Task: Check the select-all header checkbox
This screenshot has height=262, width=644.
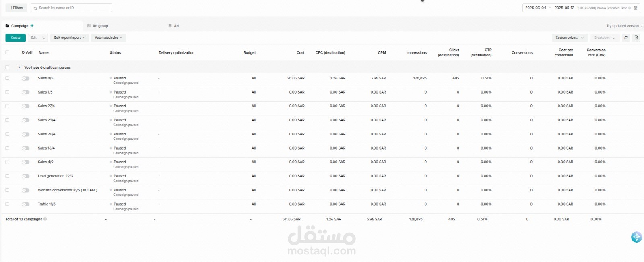Action: (7, 52)
